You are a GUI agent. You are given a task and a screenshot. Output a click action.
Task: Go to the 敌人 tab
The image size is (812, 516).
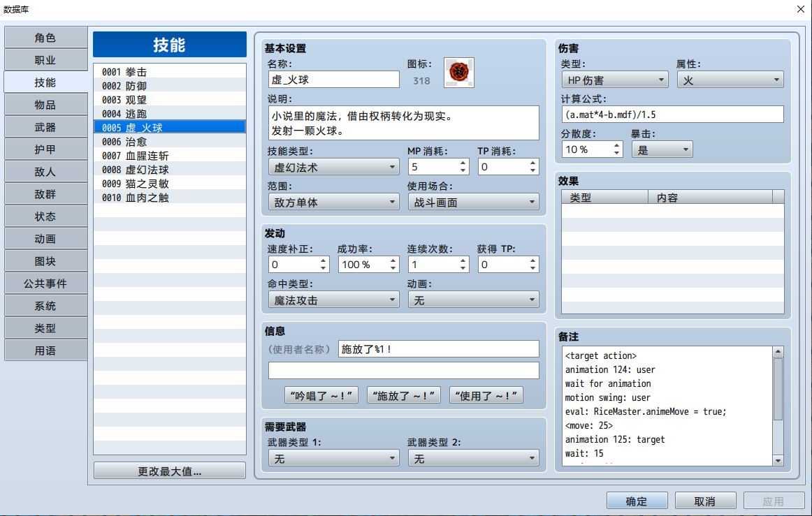tap(45, 172)
